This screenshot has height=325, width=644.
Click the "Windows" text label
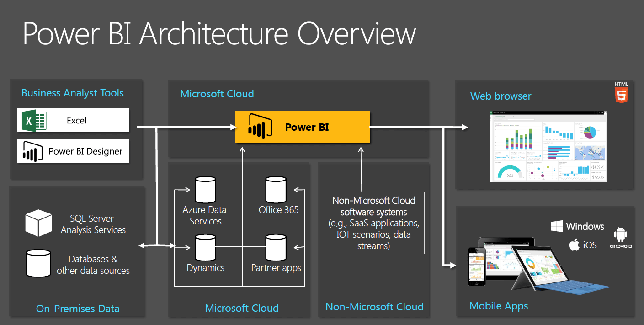(x=585, y=226)
